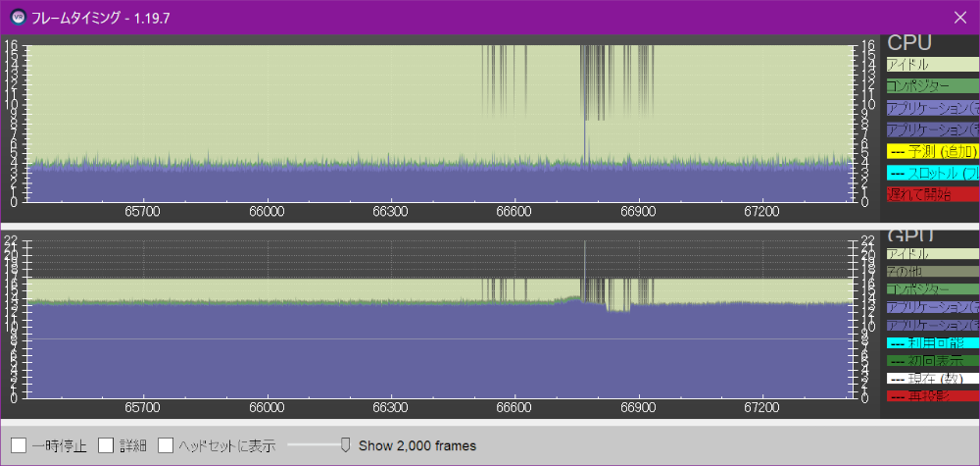Image resolution: width=980 pixels, height=466 pixels.
Task: Click the 66300 label under the CPU graph
Action: click(391, 212)
